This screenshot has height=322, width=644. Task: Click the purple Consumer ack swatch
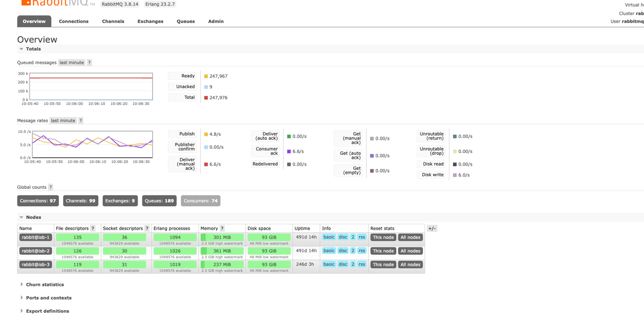[289, 152]
